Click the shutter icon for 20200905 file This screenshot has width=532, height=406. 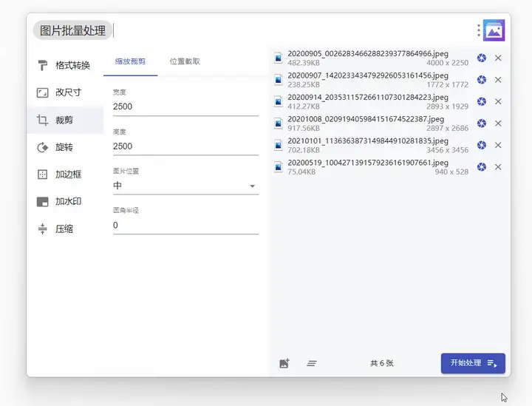pos(482,58)
